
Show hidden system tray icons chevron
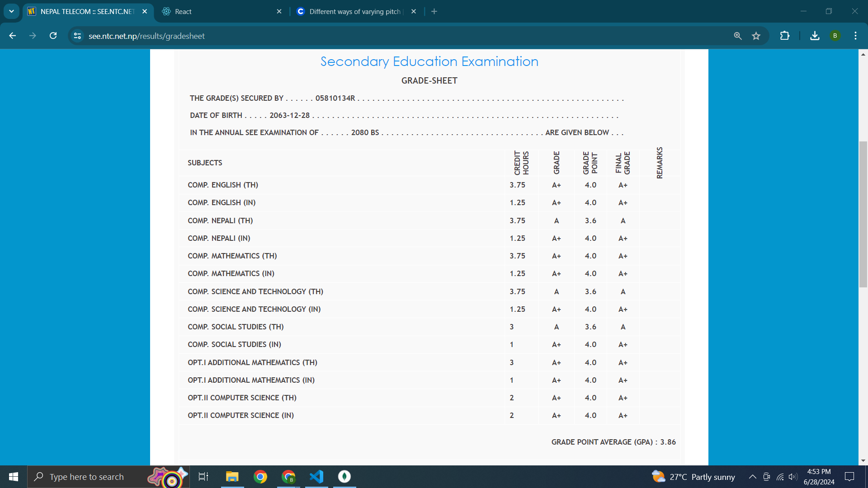pyautogui.click(x=752, y=477)
